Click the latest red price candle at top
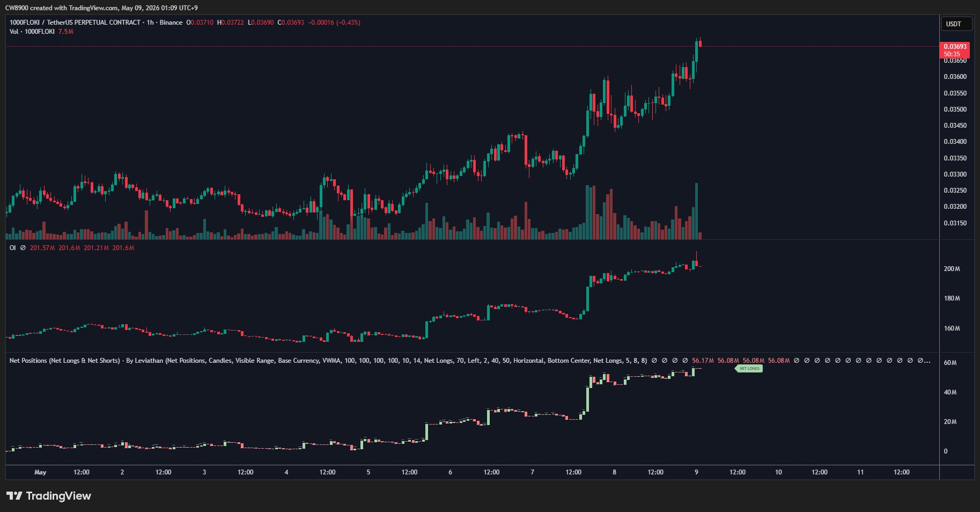 tap(700, 44)
